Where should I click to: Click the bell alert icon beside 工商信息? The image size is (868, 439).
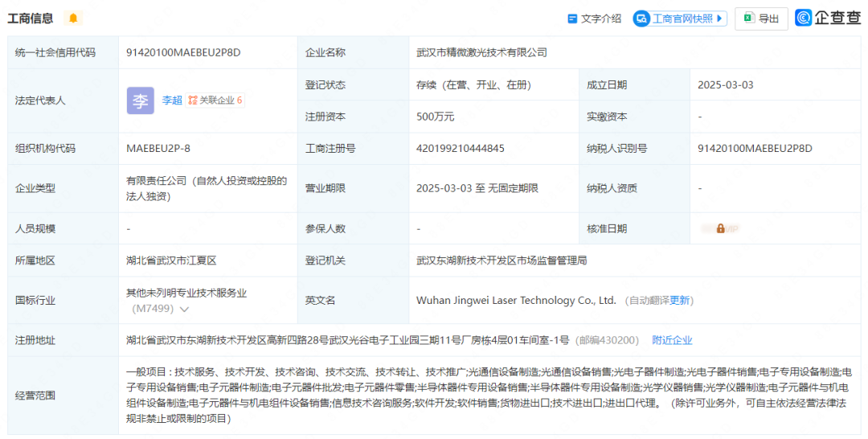pyautogui.click(x=73, y=18)
